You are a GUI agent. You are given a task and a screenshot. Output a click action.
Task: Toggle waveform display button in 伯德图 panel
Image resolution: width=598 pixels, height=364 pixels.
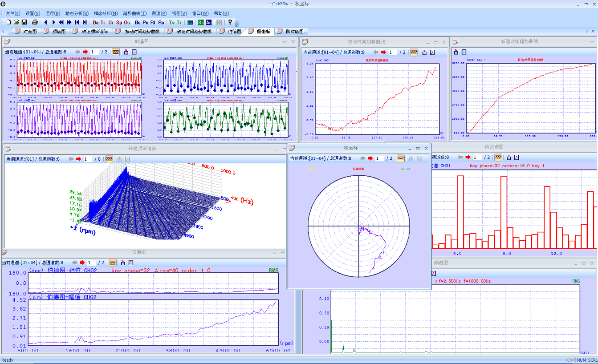click(113, 263)
